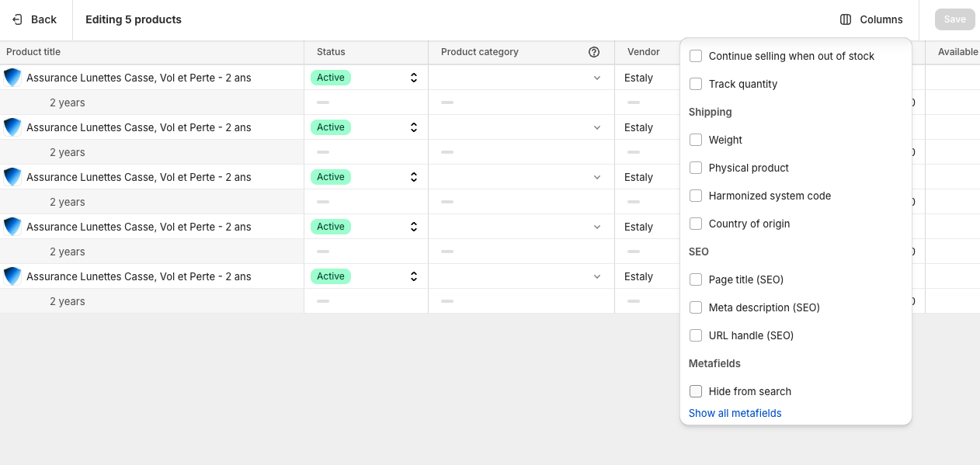
Task: Enable Continue selling when out of stock
Action: click(x=696, y=56)
